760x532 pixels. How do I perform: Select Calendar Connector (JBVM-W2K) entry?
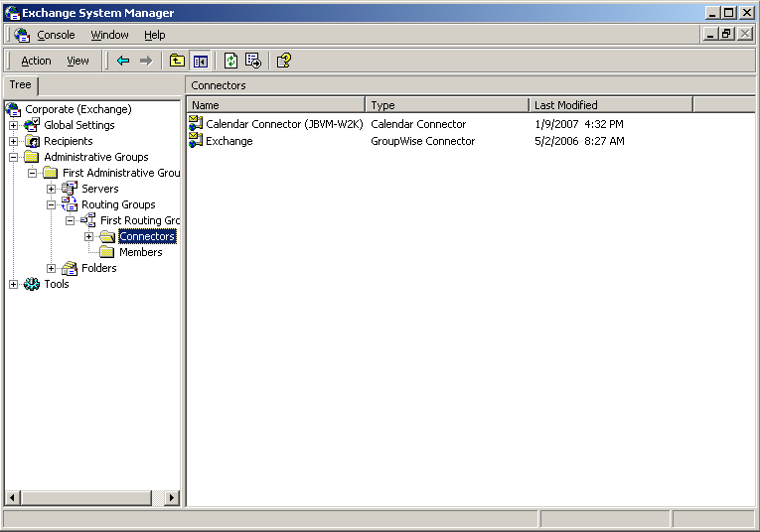pyautogui.click(x=284, y=124)
